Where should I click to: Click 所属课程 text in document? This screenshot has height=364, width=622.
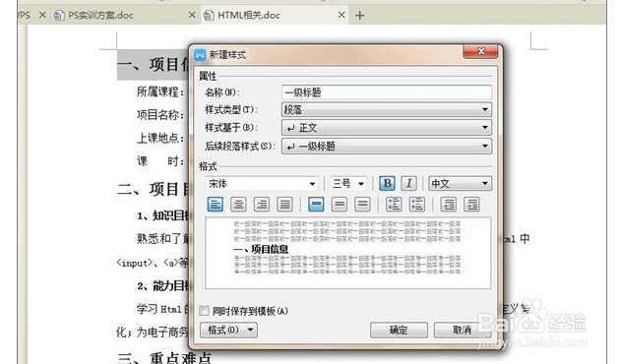(160, 92)
